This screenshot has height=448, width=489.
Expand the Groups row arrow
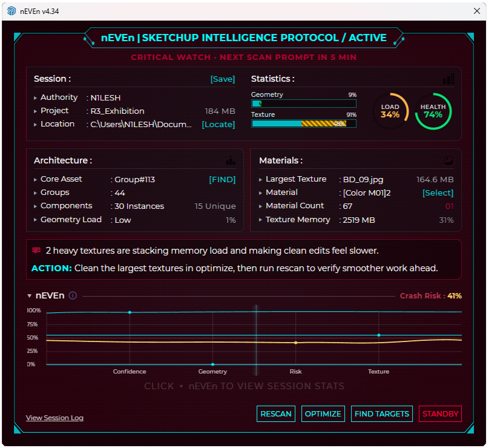click(35, 193)
